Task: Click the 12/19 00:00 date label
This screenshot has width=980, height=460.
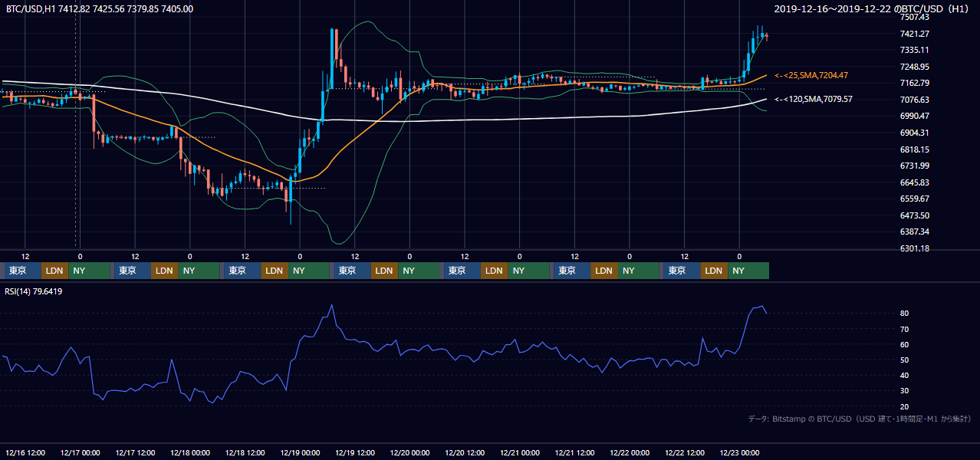Action: (x=300, y=452)
